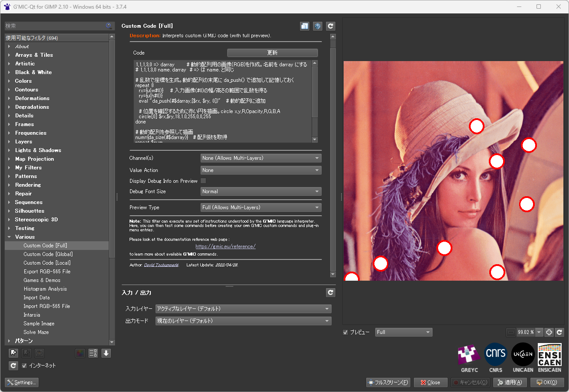The width and height of the screenshot is (569, 392).
Task: Open the Channel(s) dropdown
Action: (261, 158)
